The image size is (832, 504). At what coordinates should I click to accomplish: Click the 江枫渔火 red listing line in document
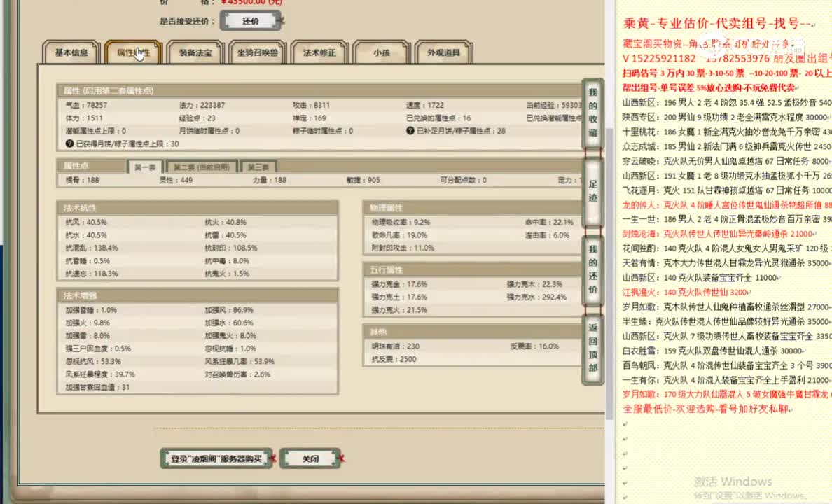(x=686, y=293)
